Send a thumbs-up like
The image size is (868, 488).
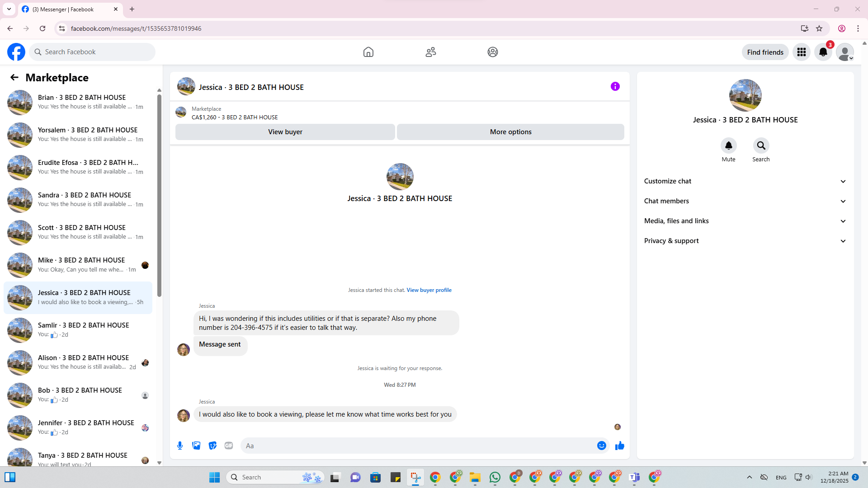tap(619, 446)
